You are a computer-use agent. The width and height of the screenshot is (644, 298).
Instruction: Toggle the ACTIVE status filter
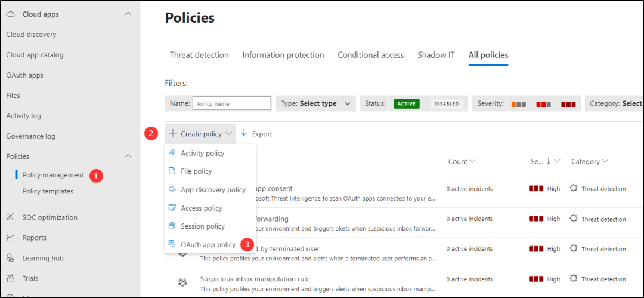point(407,104)
